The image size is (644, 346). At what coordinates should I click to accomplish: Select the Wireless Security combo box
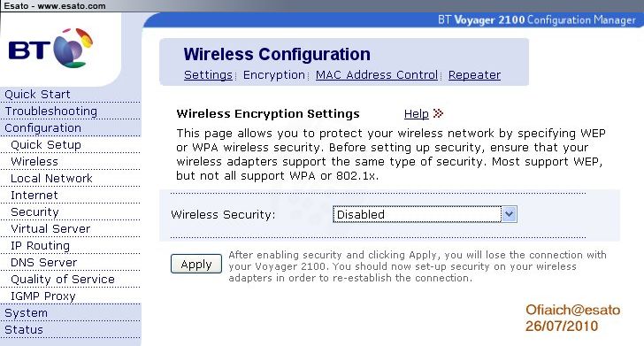(x=425, y=214)
